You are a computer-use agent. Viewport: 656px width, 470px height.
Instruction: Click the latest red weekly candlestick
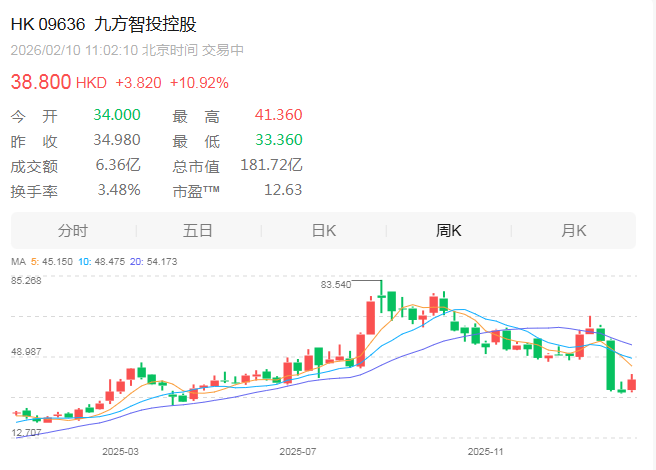point(632,384)
